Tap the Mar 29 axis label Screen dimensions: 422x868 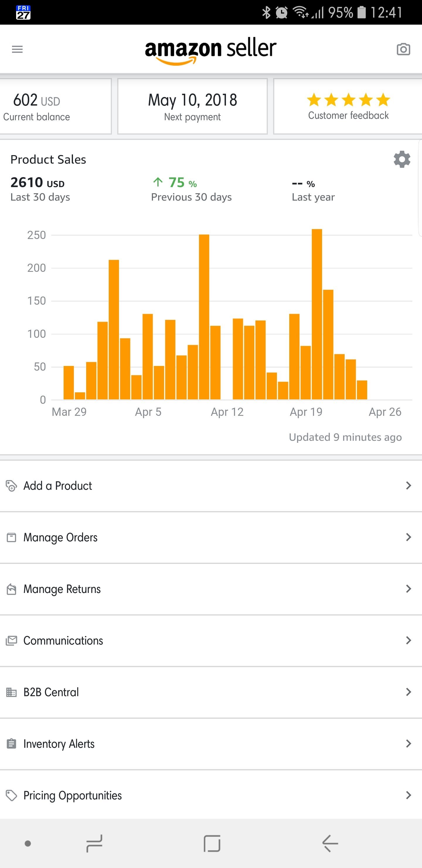pos(69,412)
